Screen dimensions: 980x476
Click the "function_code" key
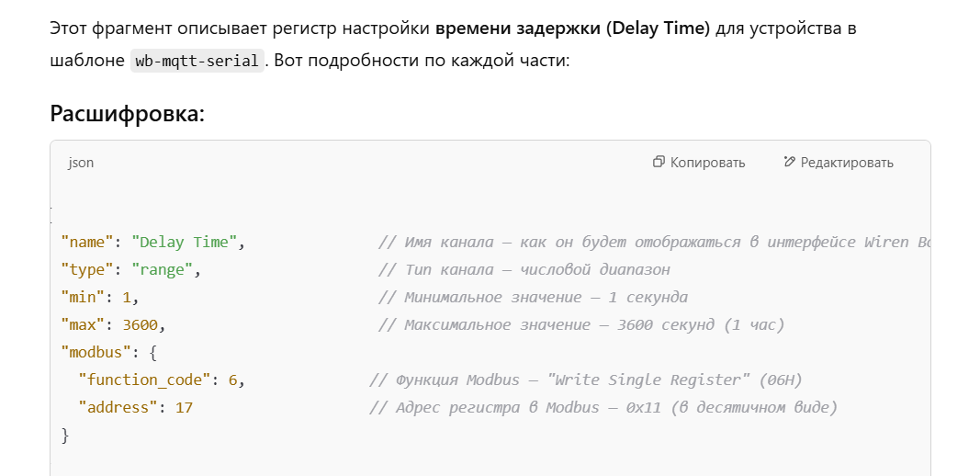click(144, 380)
